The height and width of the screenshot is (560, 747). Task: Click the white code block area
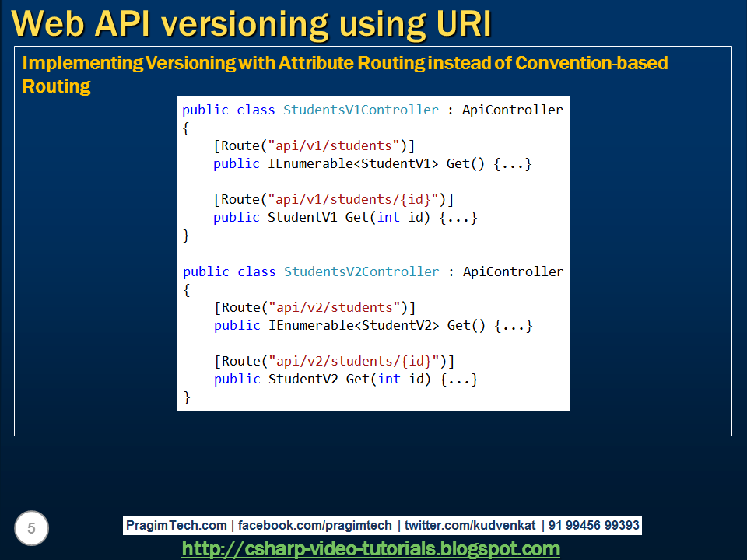373,253
